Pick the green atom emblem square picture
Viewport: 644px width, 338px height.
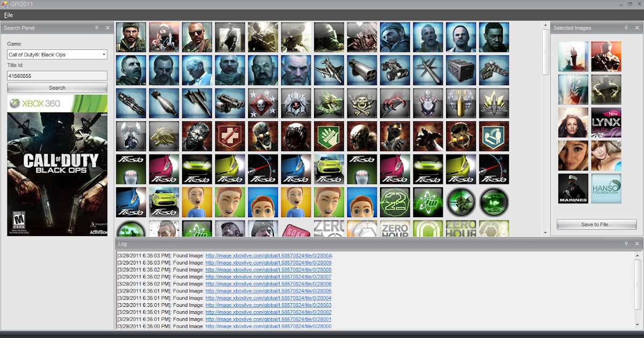pyautogui.click(x=428, y=202)
